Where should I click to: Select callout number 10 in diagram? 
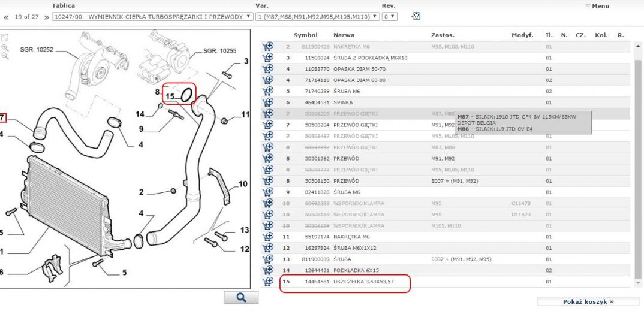(243, 184)
